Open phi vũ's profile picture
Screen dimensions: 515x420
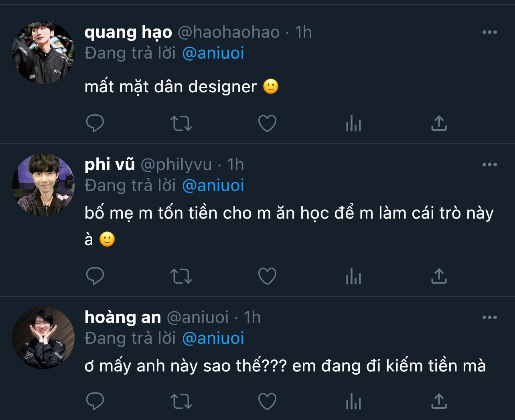click(x=43, y=185)
